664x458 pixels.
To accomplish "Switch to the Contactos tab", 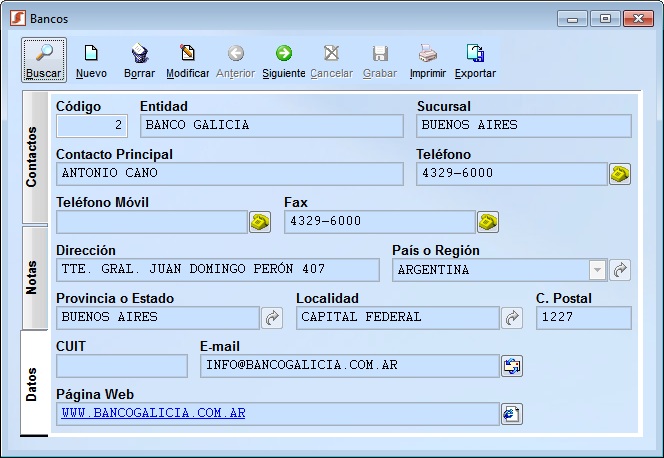I will [x=32, y=157].
